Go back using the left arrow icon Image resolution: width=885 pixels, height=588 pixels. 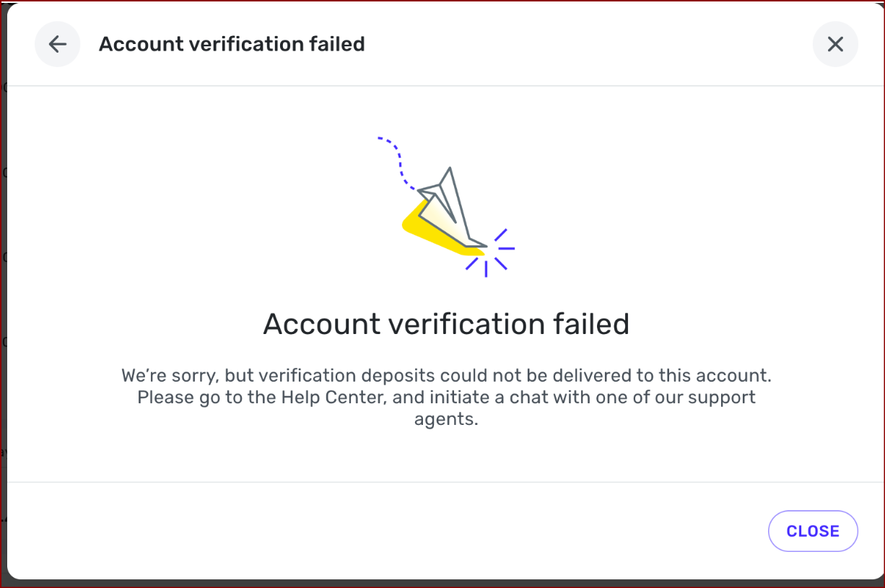point(57,44)
